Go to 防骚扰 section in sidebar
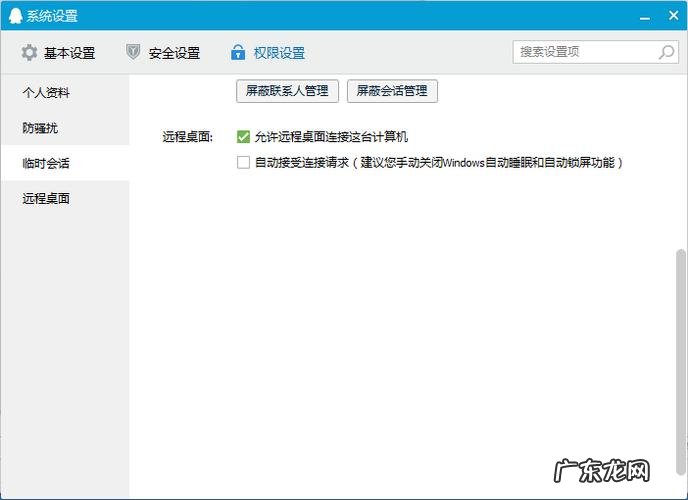Image resolution: width=688 pixels, height=500 pixels. [x=40, y=128]
